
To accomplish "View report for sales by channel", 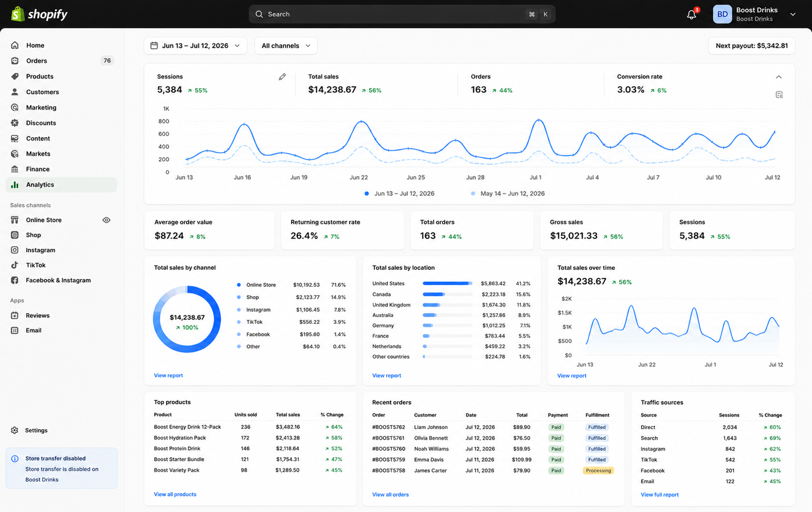I will [x=168, y=375].
